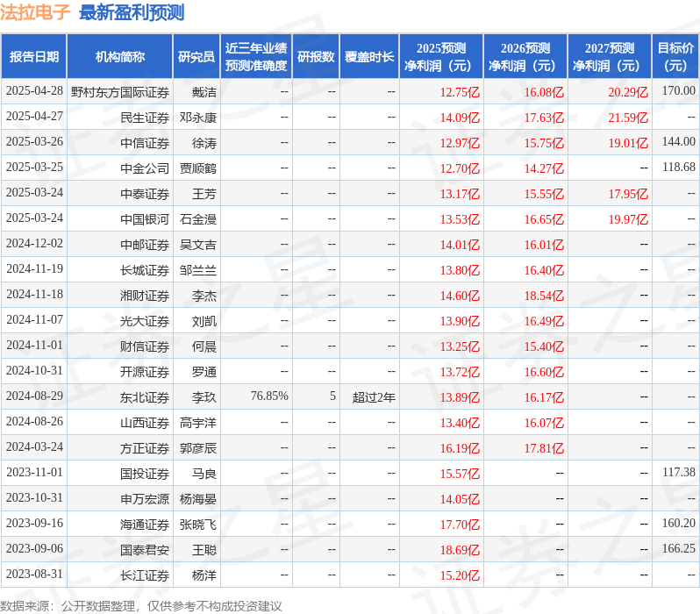Select the 17.95亿 forecast value
The image size is (700, 614).
628,194
